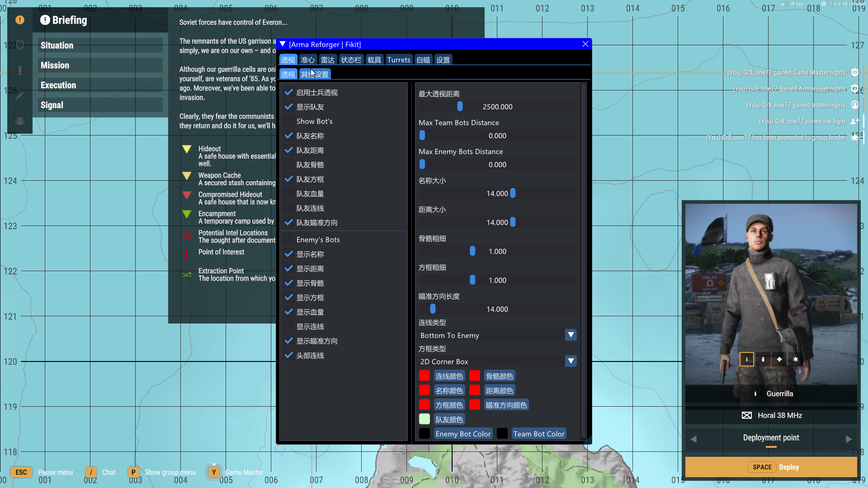Open the red 骨骼颜色 color swatch
868x488 pixels.
click(475, 376)
